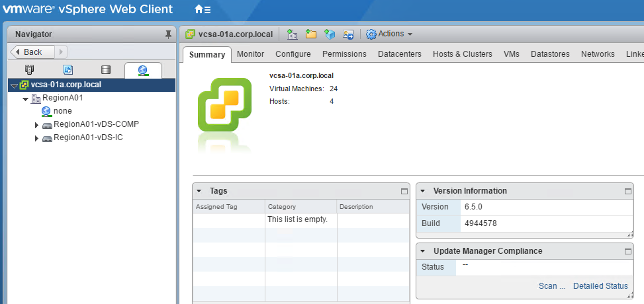The width and height of the screenshot is (644, 304).
Task: Click the Virtual Machines count 24
Action: 334,89
